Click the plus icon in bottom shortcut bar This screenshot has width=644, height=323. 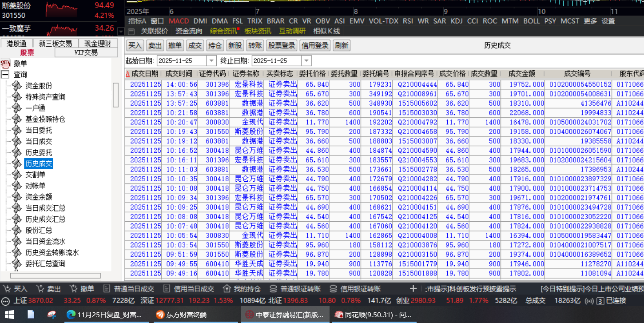tap(413, 289)
